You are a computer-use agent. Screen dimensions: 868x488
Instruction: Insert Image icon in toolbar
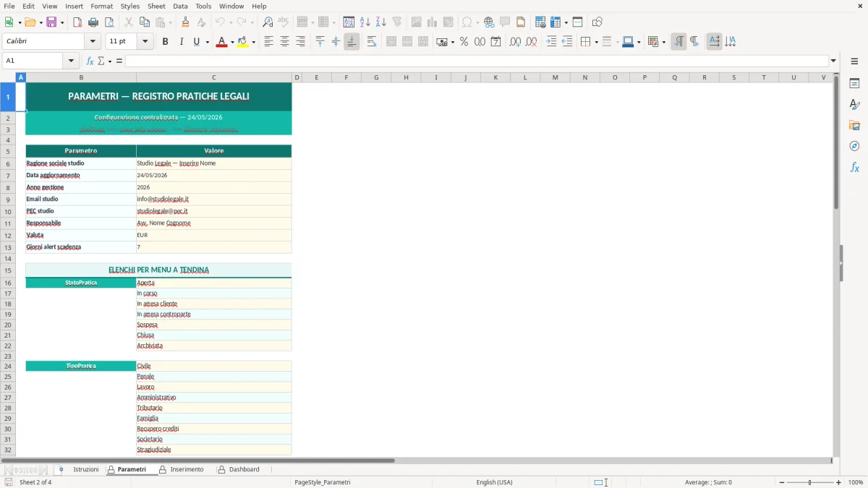click(x=417, y=22)
